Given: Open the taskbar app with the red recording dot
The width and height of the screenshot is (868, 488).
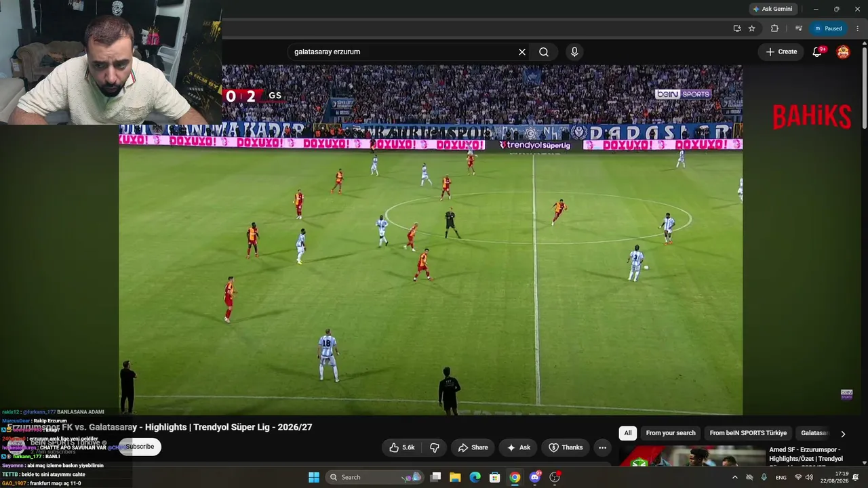Looking at the screenshot, I should 555,477.
